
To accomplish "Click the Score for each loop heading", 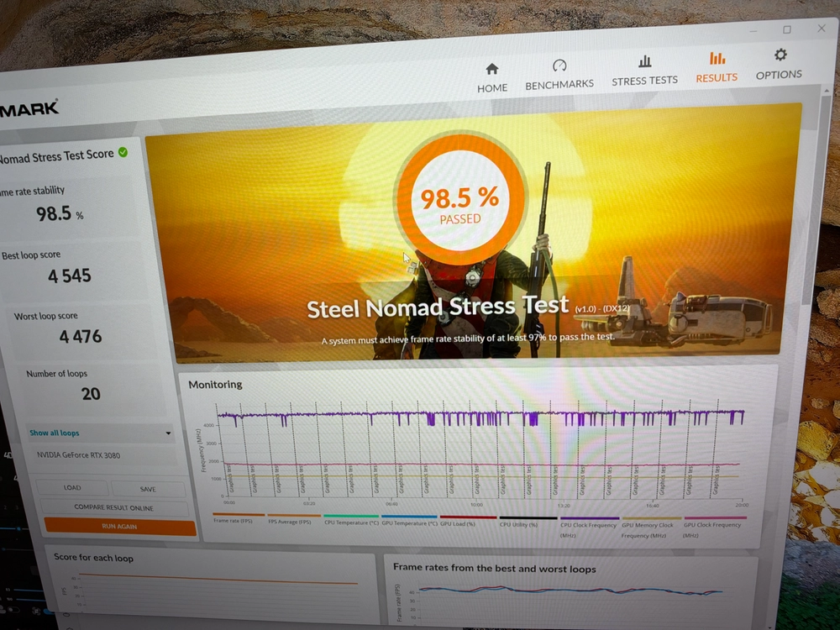I will tap(94, 558).
